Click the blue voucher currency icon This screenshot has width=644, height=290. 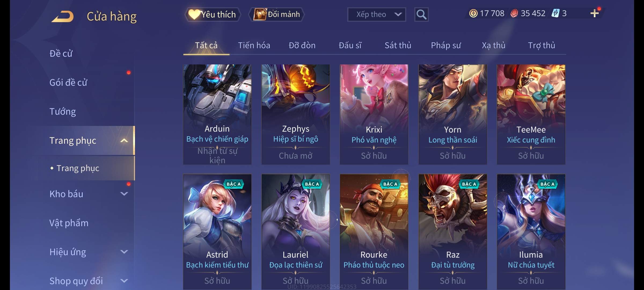tap(555, 13)
